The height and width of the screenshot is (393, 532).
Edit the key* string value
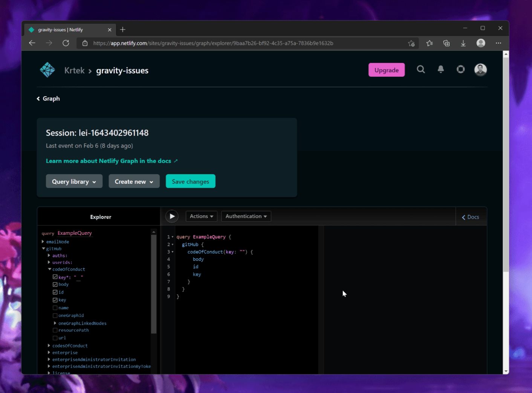click(78, 277)
